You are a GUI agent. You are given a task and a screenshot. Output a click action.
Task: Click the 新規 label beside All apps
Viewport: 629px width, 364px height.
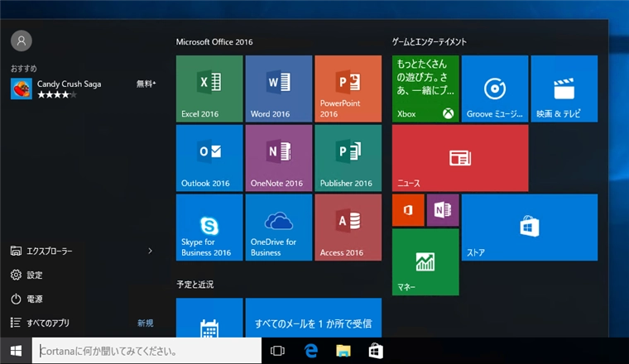pyautogui.click(x=145, y=323)
